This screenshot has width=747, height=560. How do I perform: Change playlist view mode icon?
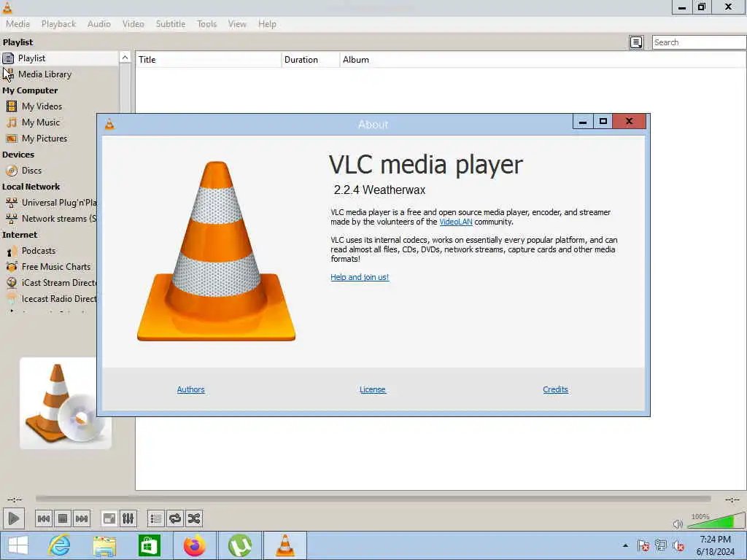click(x=636, y=42)
